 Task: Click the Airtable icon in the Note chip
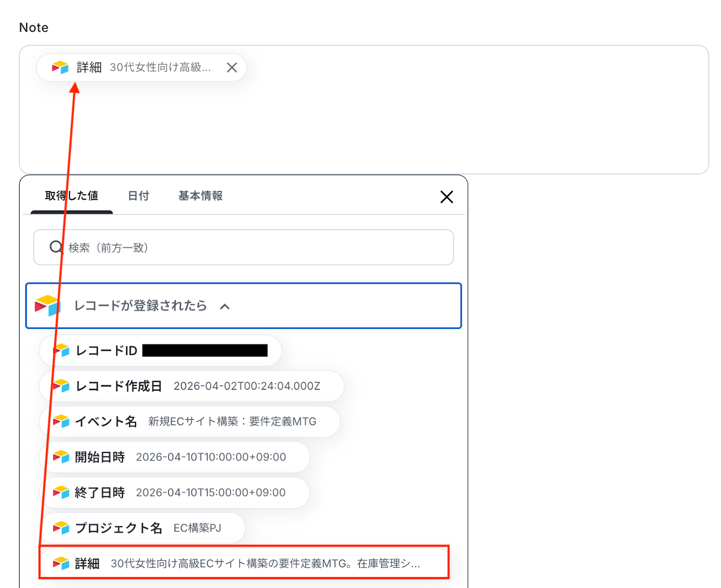click(60, 68)
